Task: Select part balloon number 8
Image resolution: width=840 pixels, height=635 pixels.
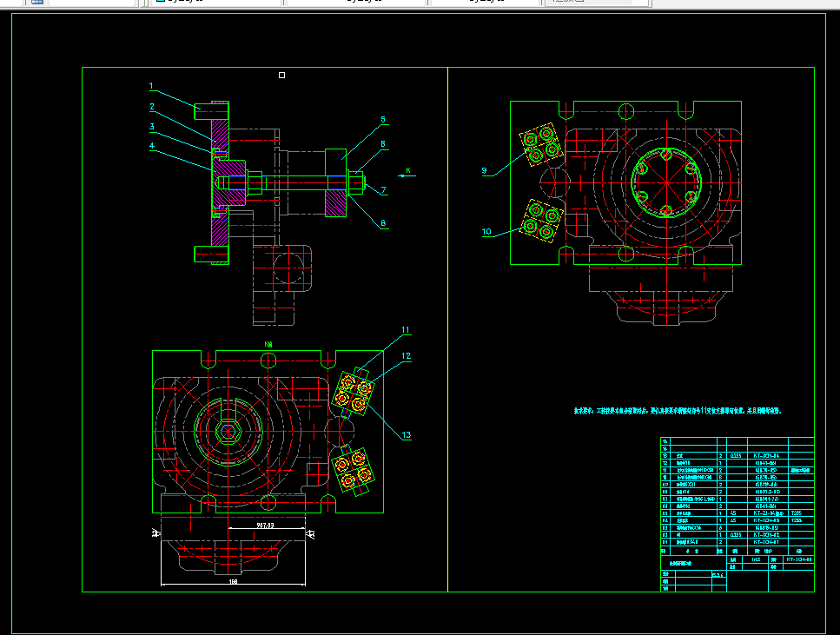Action: pyautogui.click(x=383, y=223)
